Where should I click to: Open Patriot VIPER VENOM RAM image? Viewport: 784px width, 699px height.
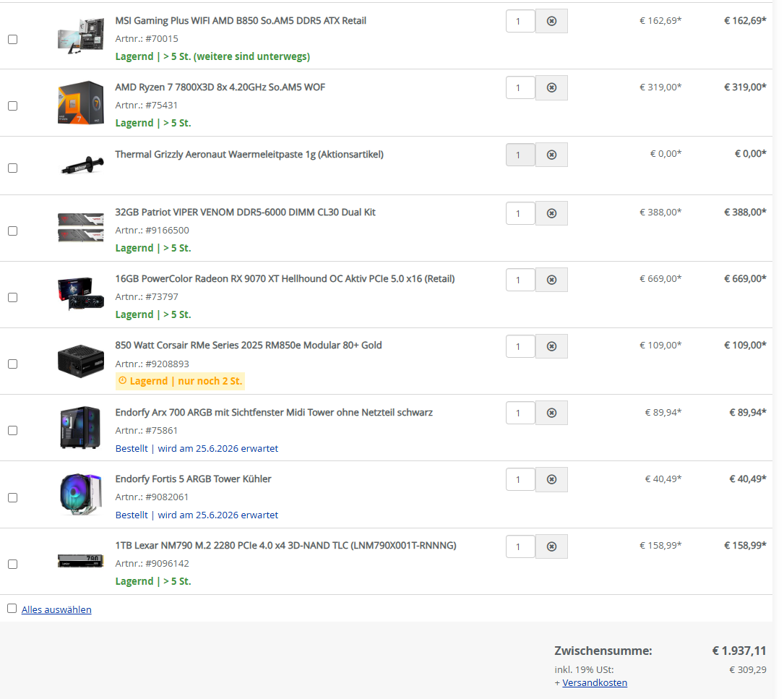coord(80,228)
